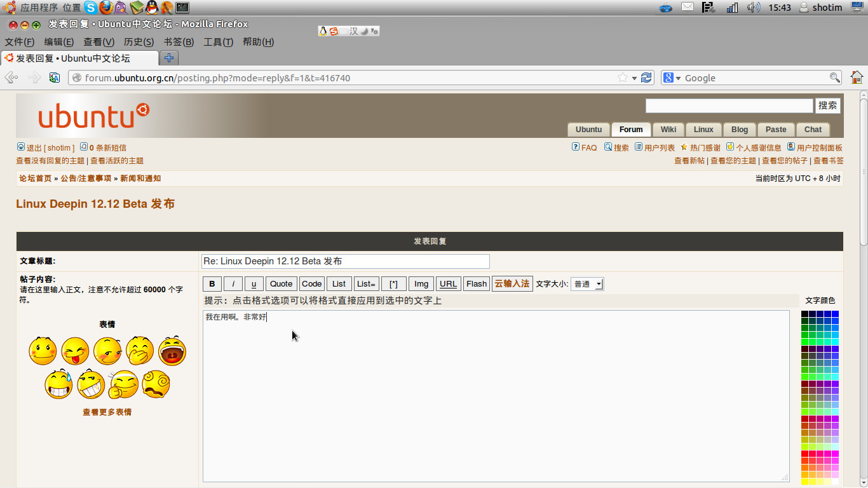Insert a Flash BBCode tag
The height and width of the screenshot is (488, 868).
pyautogui.click(x=477, y=284)
